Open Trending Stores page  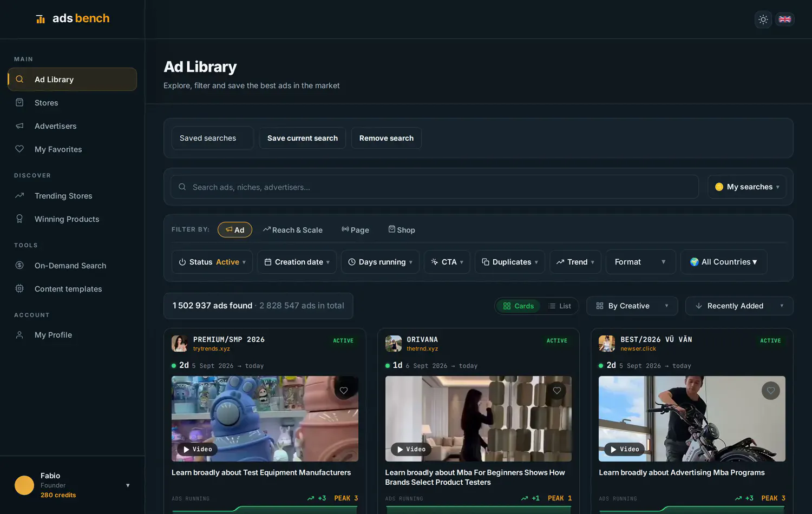[x=72, y=196]
